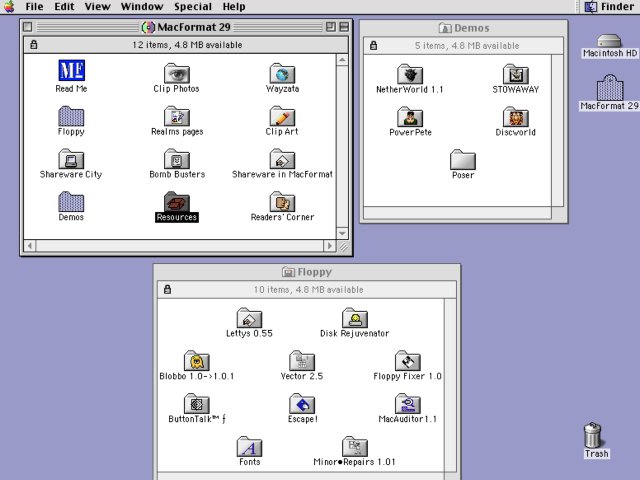This screenshot has width=640, height=480.
Task: Open the Finder application menu
Action: coord(609,7)
